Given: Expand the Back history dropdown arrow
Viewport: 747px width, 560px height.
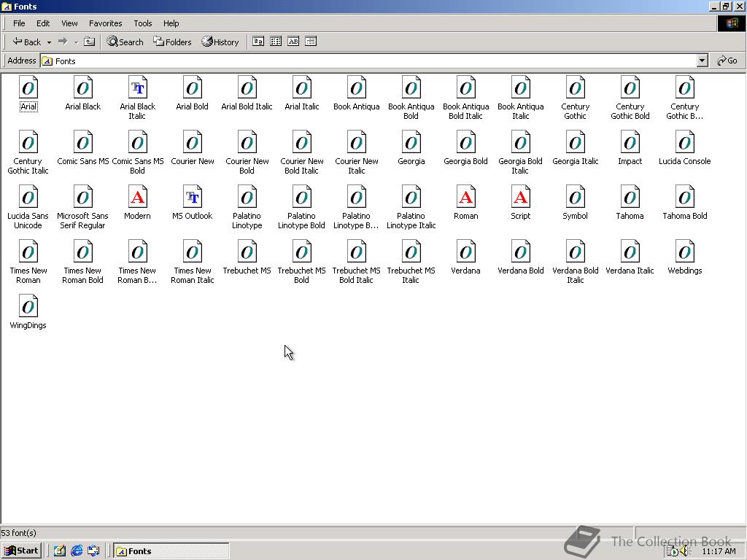Looking at the screenshot, I should 49,42.
